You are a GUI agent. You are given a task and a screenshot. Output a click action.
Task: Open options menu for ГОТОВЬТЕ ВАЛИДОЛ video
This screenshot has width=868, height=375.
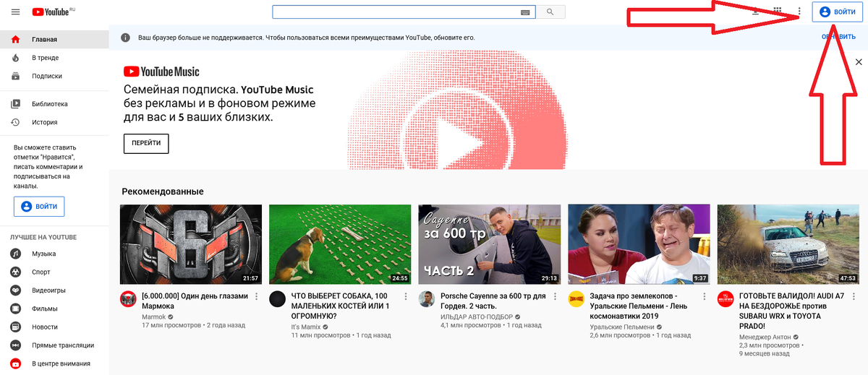tap(854, 296)
